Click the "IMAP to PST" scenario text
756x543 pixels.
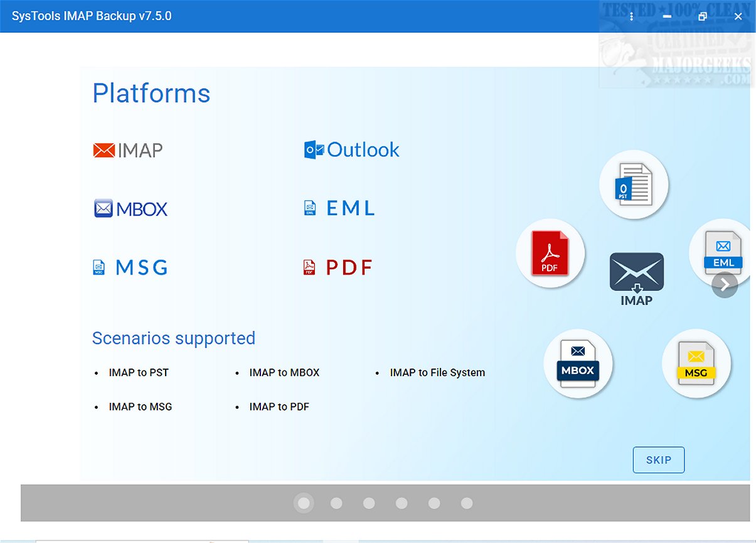138,373
